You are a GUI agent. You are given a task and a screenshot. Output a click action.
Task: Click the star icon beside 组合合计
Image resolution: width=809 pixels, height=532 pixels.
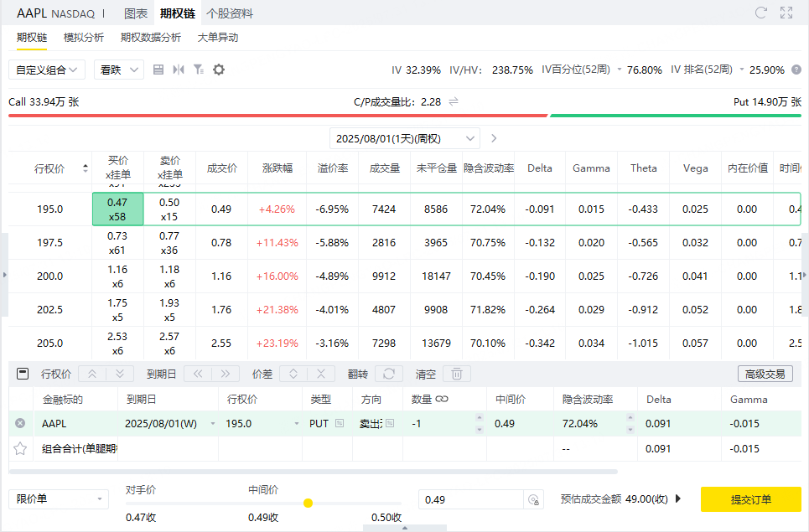click(20, 448)
